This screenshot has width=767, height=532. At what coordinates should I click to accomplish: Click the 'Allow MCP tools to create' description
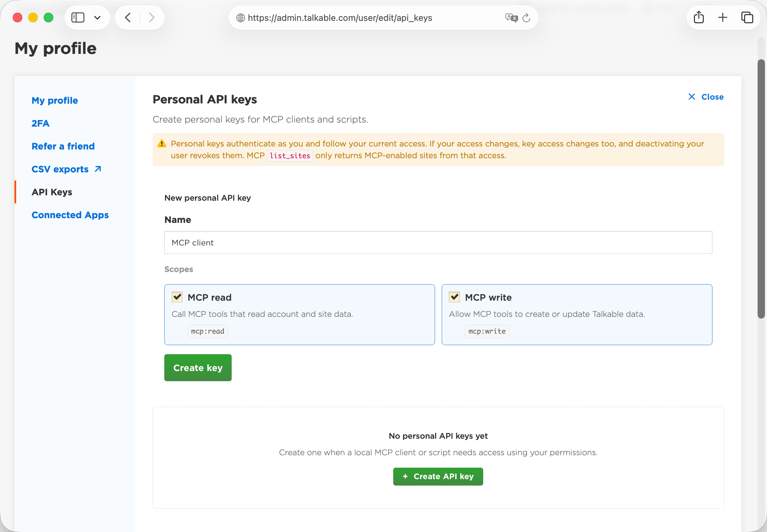pyautogui.click(x=547, y=314)
